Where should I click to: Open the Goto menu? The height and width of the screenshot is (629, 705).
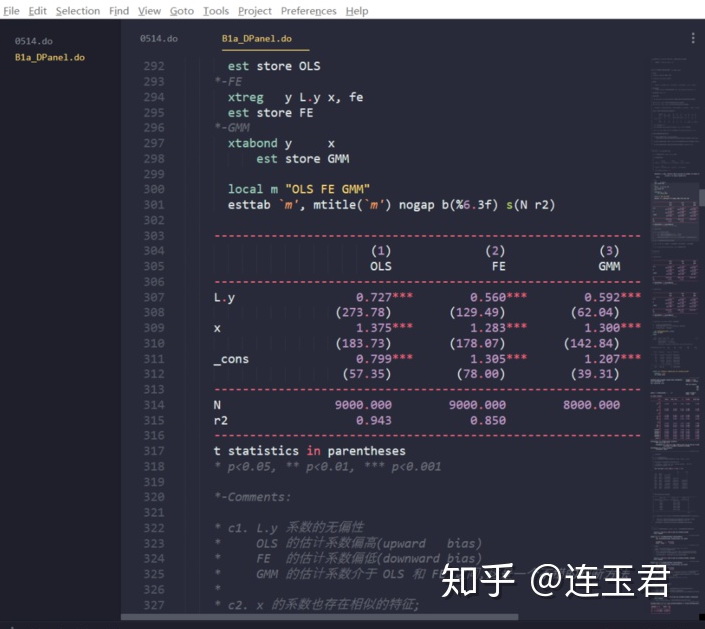(x=182, y=11)
